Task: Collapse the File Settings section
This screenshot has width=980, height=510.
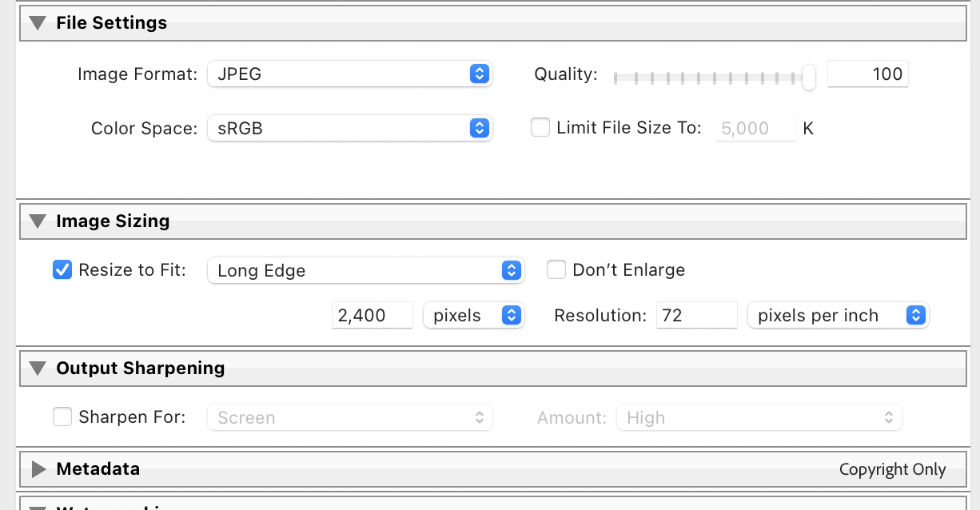Action: pos(36,22)
